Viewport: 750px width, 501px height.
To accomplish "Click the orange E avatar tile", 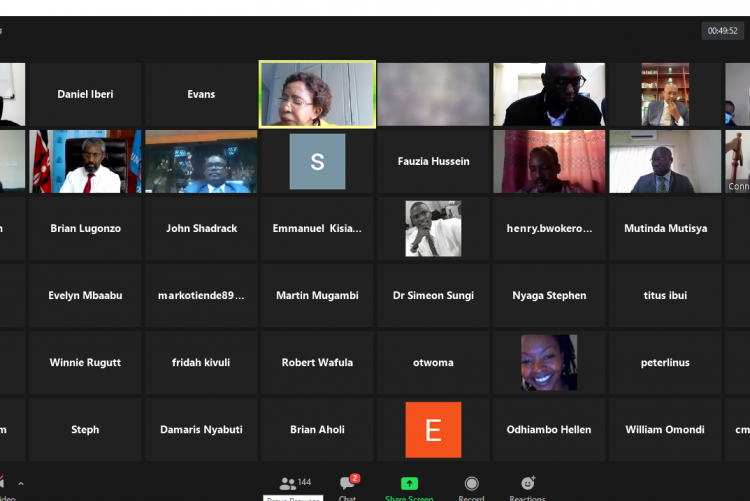I will pos(433,430).
